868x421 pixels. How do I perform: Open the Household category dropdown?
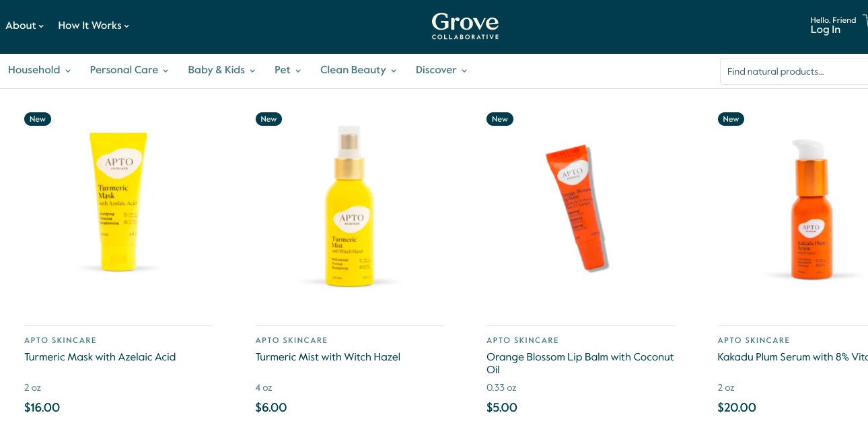tap(40, 70)
